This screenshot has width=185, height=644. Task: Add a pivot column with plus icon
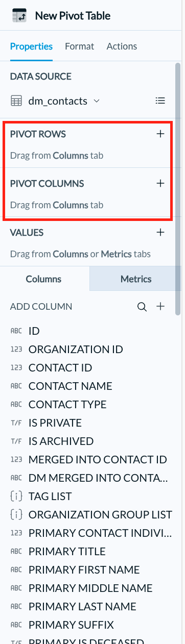[160, 183]
